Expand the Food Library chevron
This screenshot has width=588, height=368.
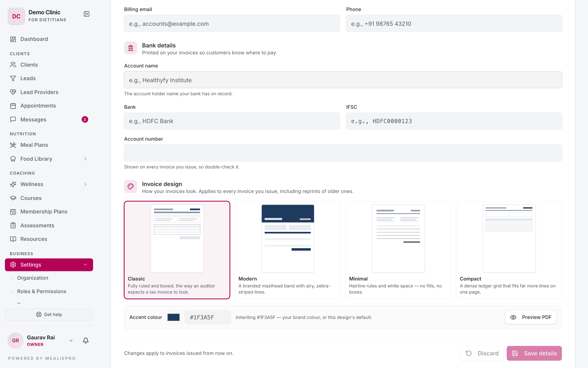[x=85, y=159]
